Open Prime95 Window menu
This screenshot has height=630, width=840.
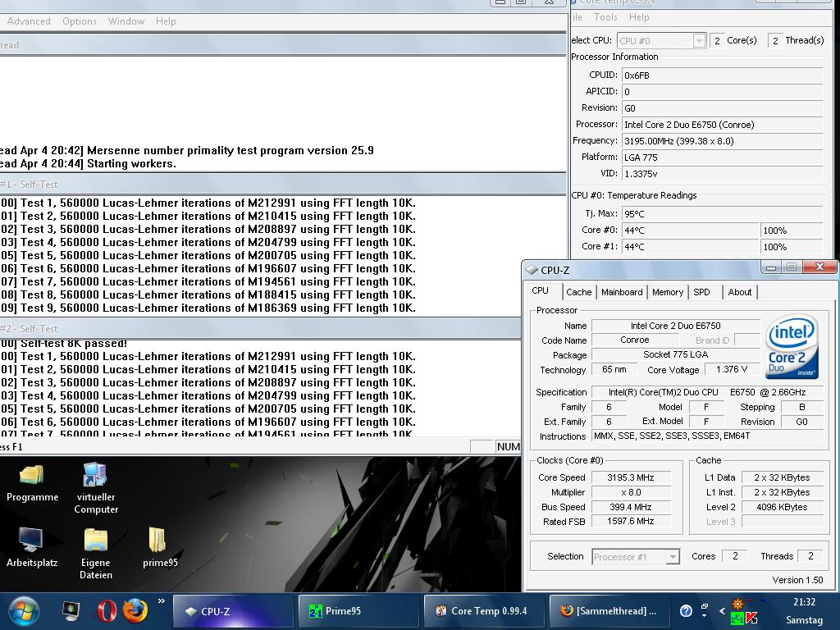pyautogui.click(x=126, y=21)
